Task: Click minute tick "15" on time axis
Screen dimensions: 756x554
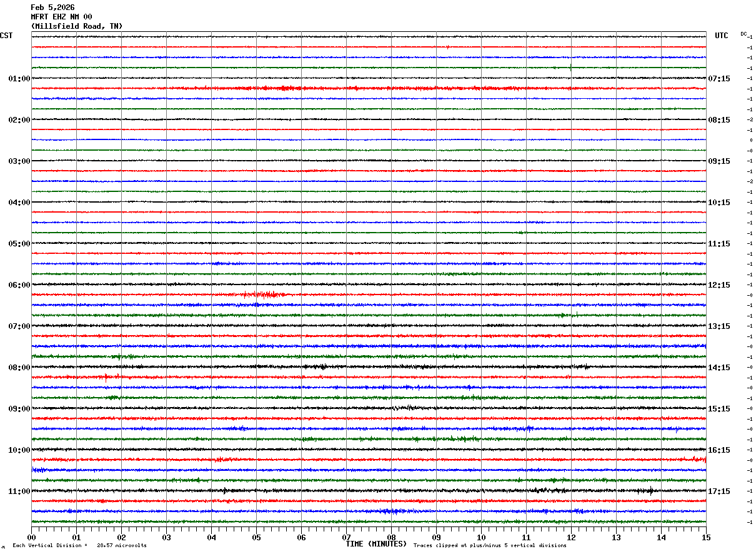Action: (x=706, y=537)
